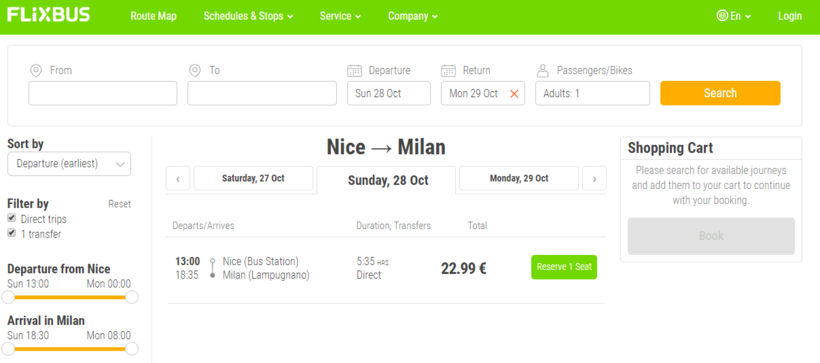Expand the Company menu
This screenshot has width=820, height=363.
[413, 16]
